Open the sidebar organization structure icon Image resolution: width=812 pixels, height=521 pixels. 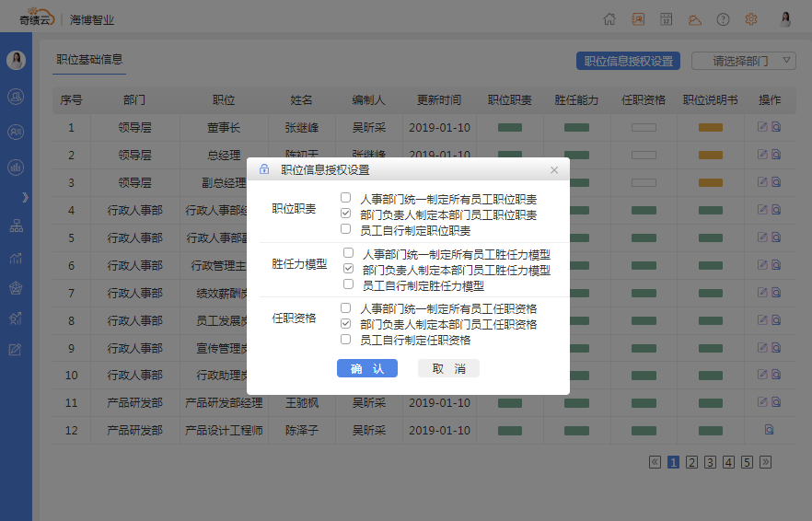click(x=16, y=226)
